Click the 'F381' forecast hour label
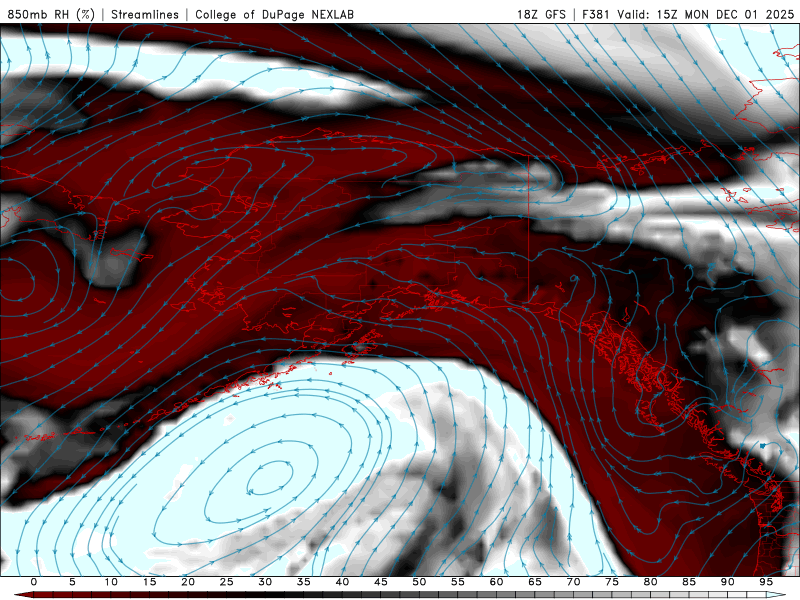 point(596,14)
